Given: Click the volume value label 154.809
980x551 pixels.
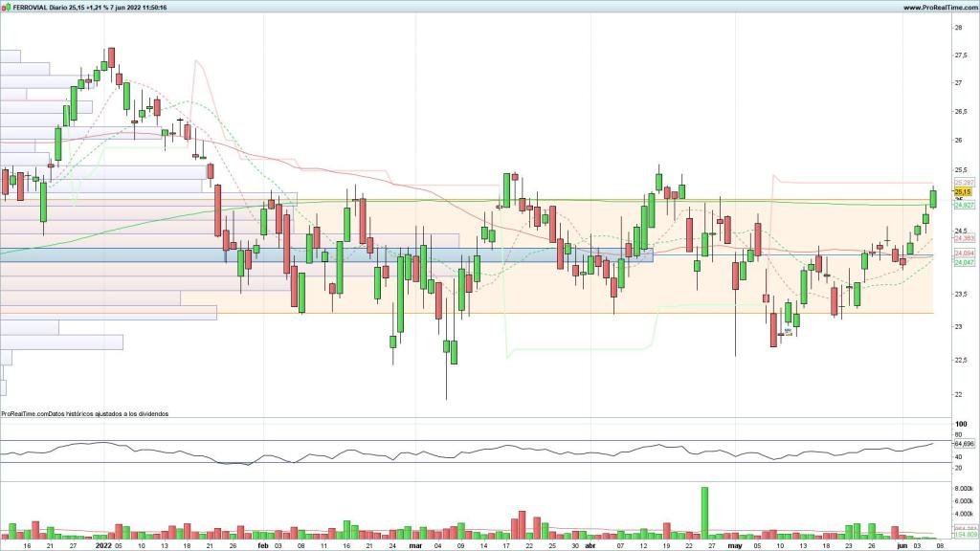Looking at the screenshot, I should point(964,536).
